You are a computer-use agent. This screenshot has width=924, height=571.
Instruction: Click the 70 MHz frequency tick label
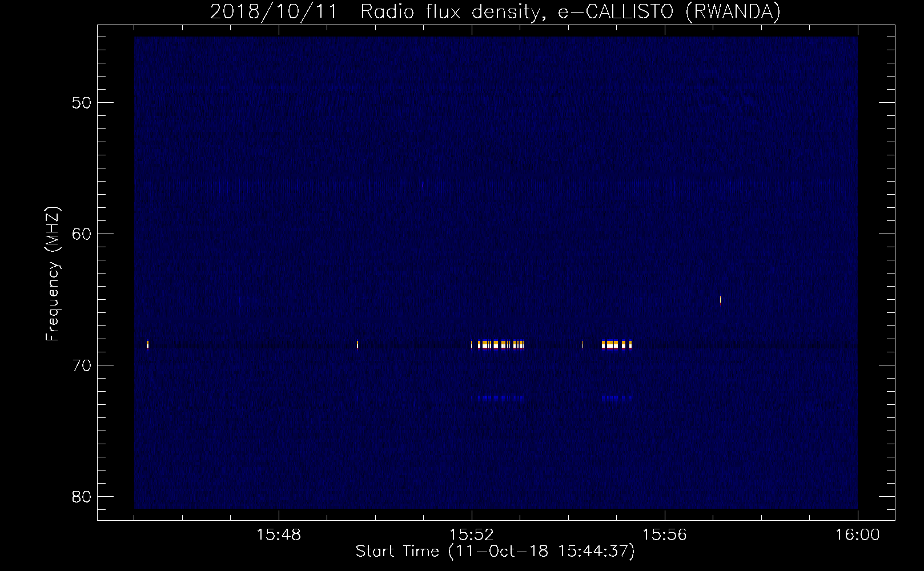[82, 365]
